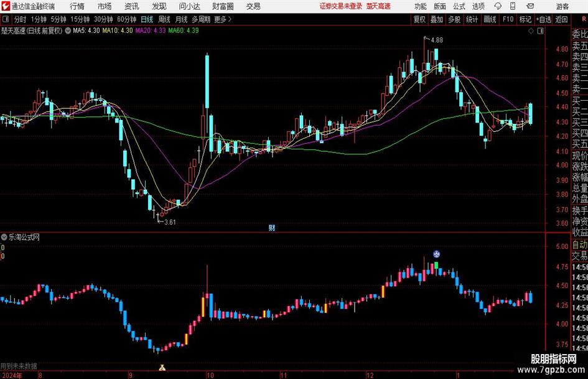Screen dimensions: 588x379
Task: Click the 2024年 year label on time axis
Action: coord(12,375)
